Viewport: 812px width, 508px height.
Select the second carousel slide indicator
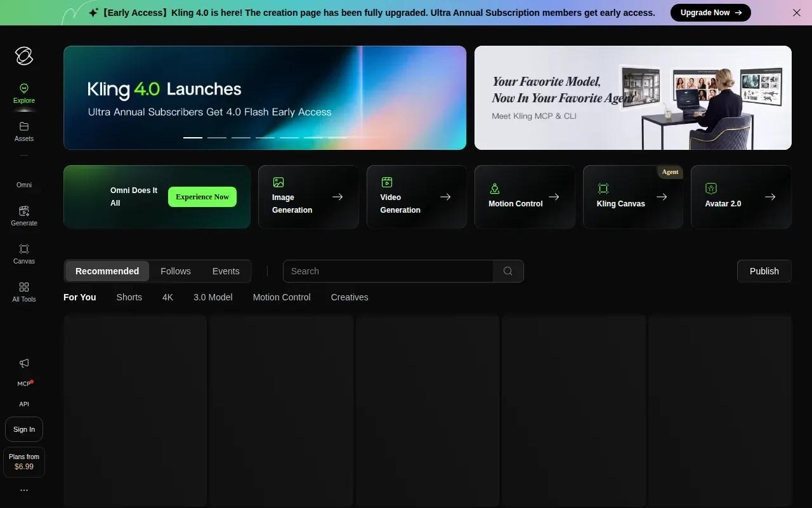tap(217, 137)
